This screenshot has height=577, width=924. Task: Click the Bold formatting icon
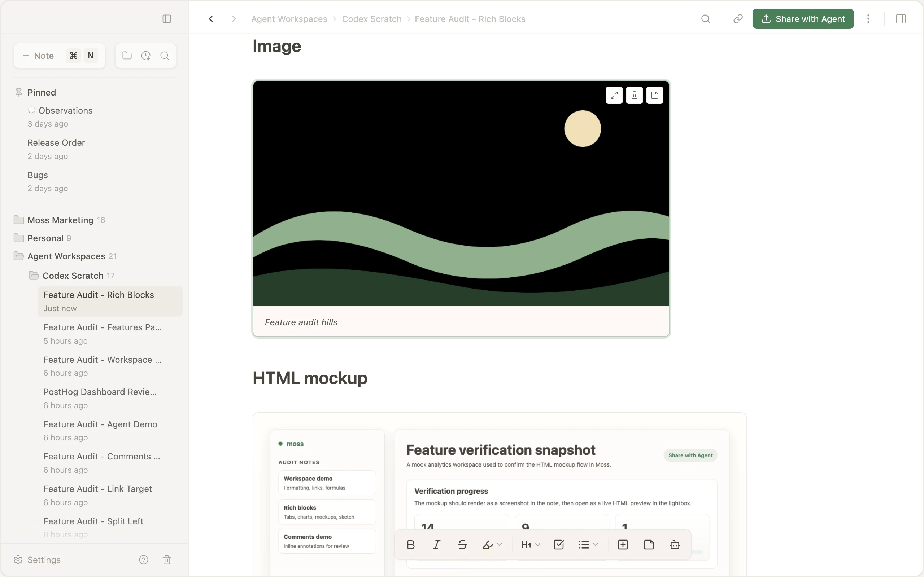[x=411, y=545]
